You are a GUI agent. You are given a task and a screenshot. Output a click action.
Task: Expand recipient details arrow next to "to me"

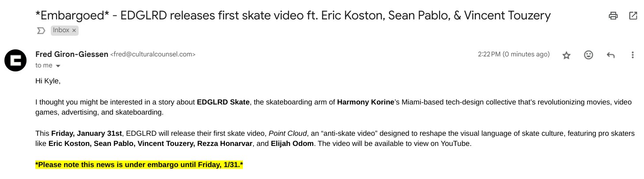click(57, 66)
